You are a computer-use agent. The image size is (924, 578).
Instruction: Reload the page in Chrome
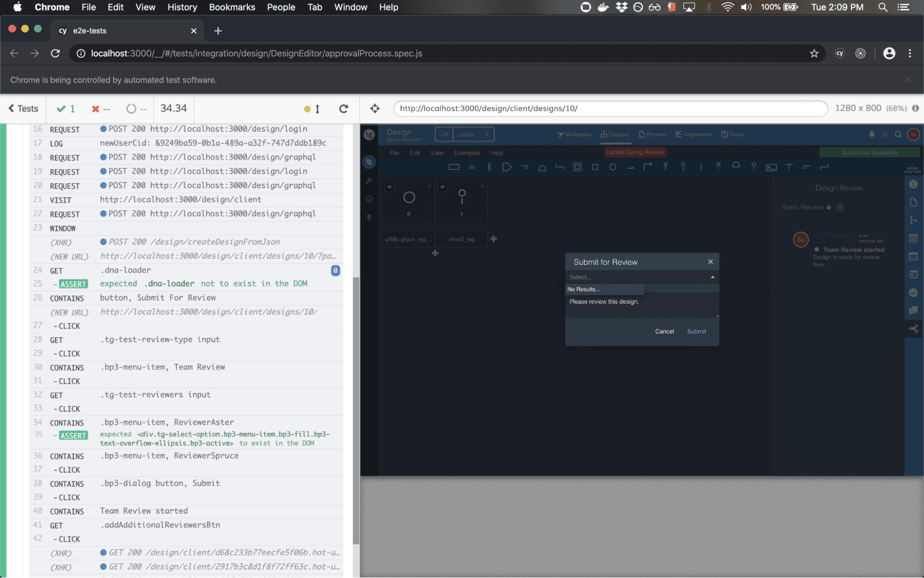[x=55, y=53]
